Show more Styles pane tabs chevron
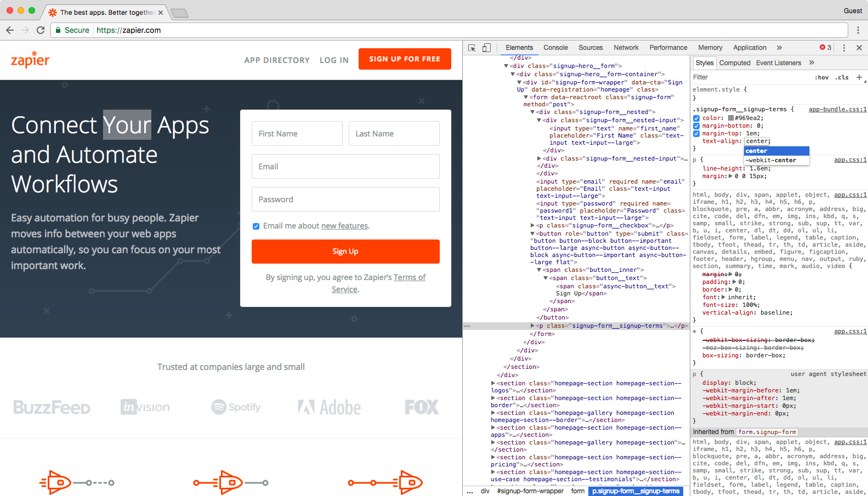868x496 pixels. coord(812,62)
